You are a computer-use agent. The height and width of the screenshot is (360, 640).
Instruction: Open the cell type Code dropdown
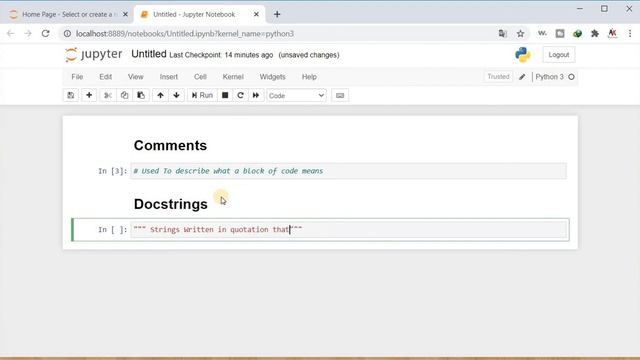point(296,96)
